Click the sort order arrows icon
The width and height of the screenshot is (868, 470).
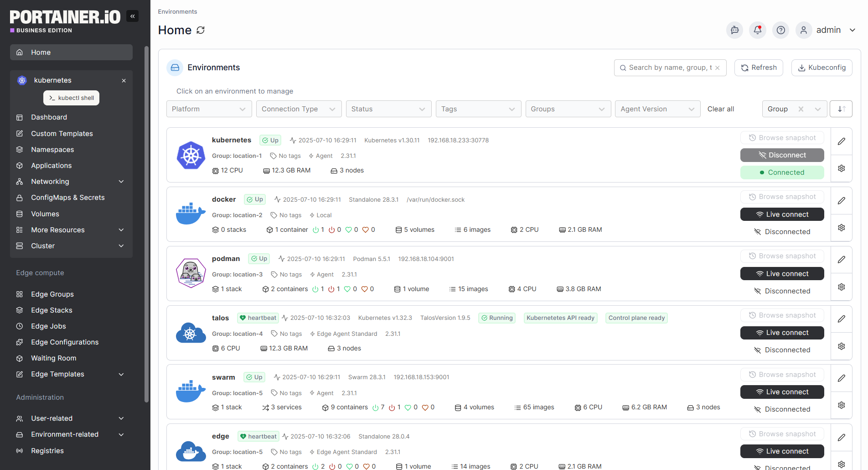coord(841,109)
